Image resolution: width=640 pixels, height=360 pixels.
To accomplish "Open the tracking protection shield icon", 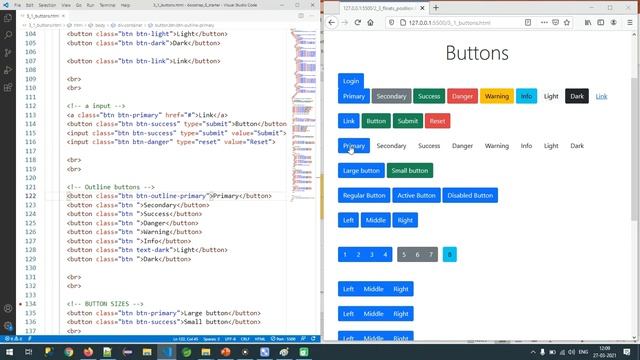I will tap(391, 22).
